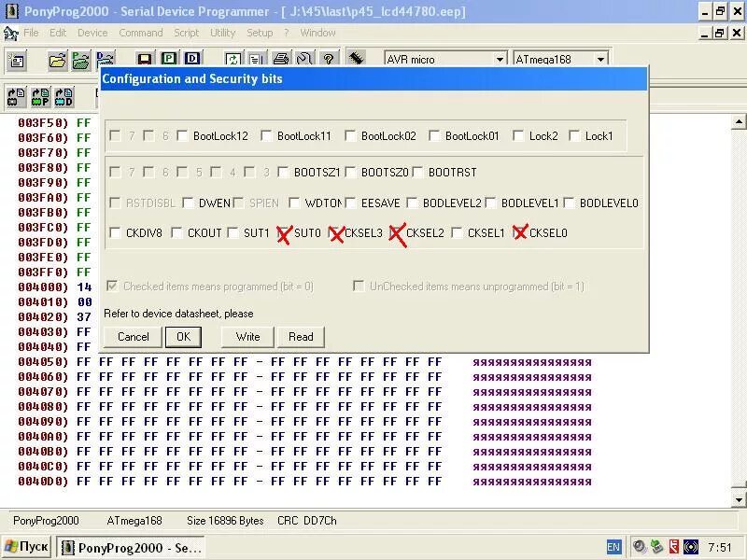
Task: Toggle the BODLEVEL2 checkbox
Action: (x=412, y=203)
